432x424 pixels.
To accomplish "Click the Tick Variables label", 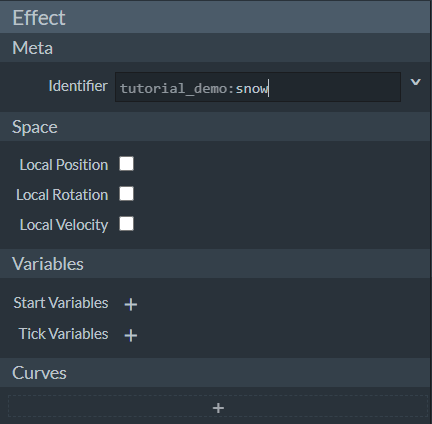I will pyautogui.click(x=63, y=334).
